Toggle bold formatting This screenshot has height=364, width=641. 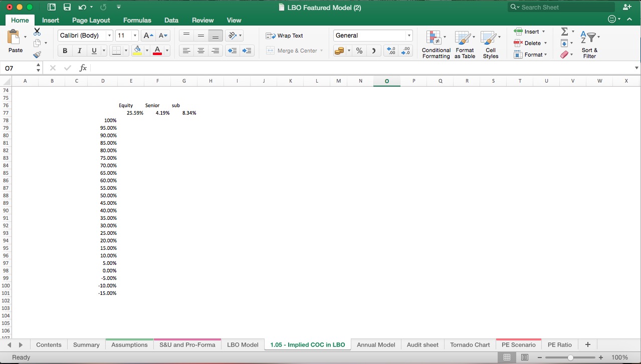pos(65,51)
